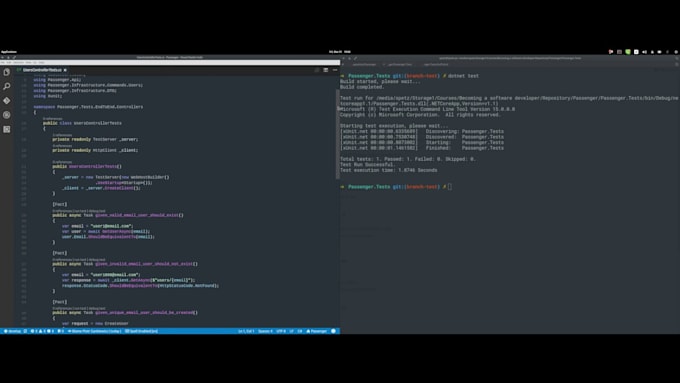The image size is (680, 383).
Task: Select the UsersControllerTests.cs editor tab
Action: tap(42, 70)
